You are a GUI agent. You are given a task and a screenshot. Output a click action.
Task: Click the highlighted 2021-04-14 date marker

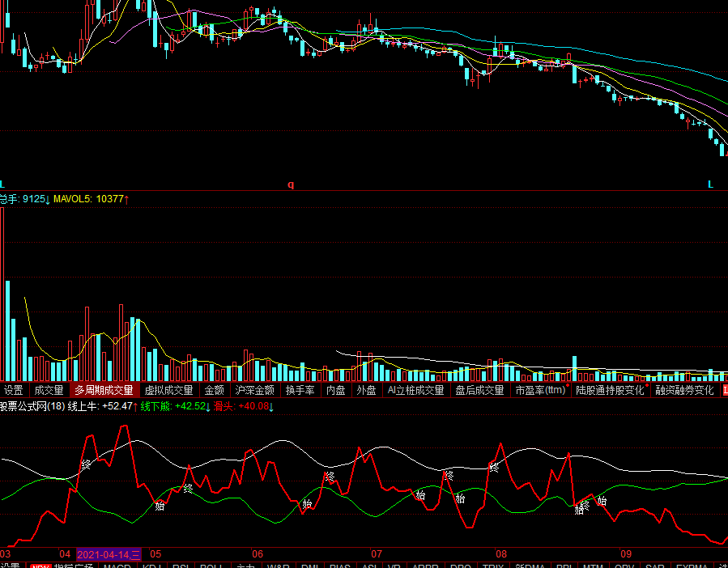(109, 554)
